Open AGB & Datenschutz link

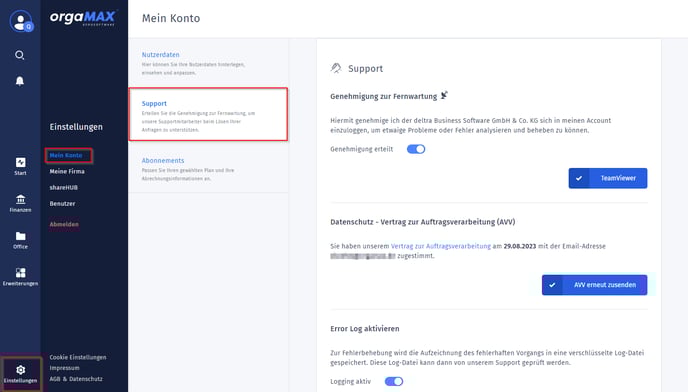coord(76,379)
